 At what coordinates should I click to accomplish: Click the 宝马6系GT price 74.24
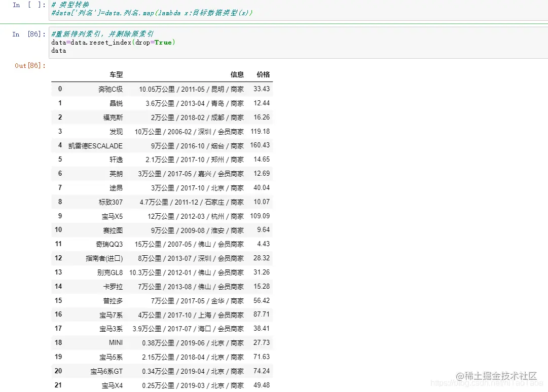(x=262, y=371)
